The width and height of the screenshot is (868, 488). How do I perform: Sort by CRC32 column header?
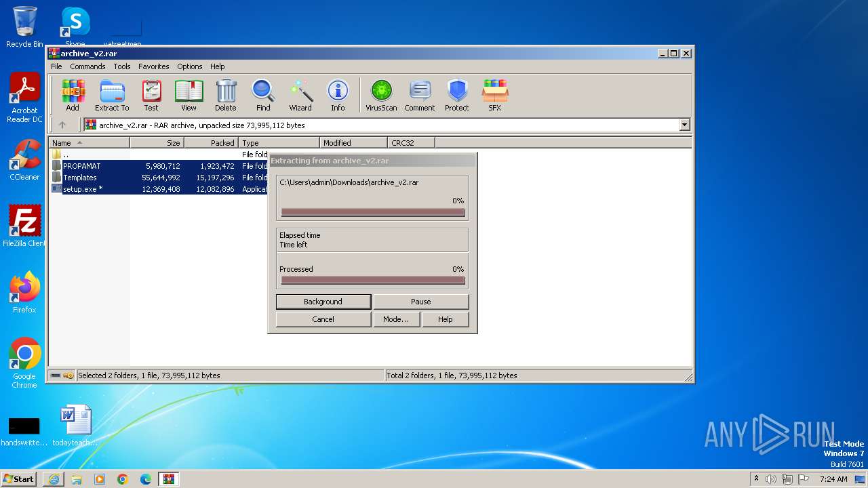click(x=411, y=142)
